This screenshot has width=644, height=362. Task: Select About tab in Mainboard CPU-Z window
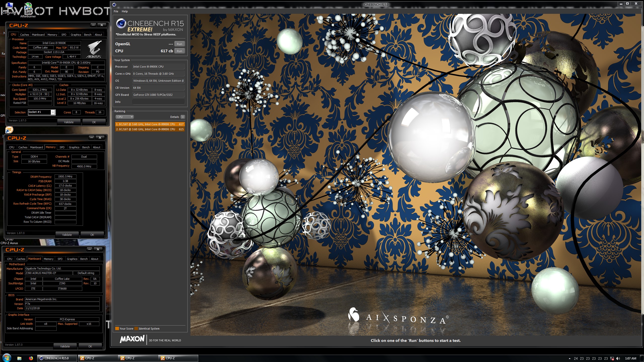[x=95, y=259]
